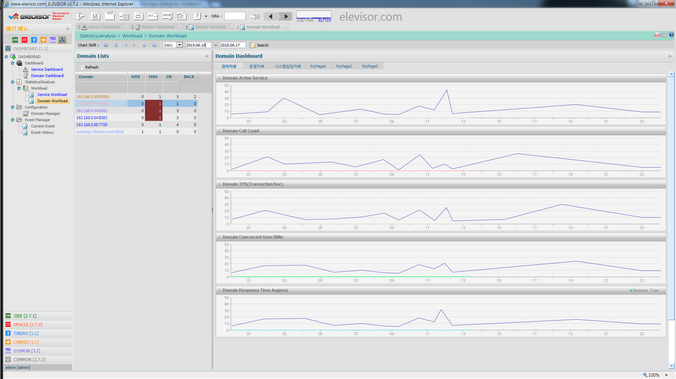Select domain row weblogic.elevisor.com:9936
Viewport: 676px width, 379px height.
click(x=136, y=132)
